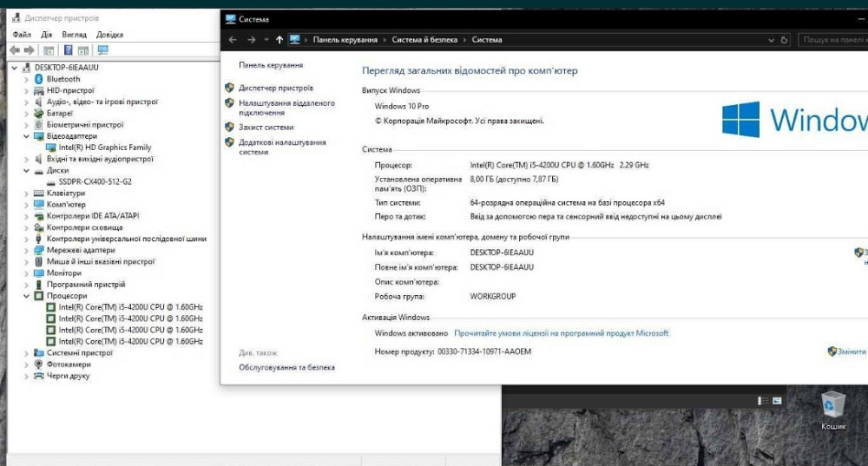Click the Bluetooth device category icon
Viewport: 868px width, 466px height.
[39, 79]
